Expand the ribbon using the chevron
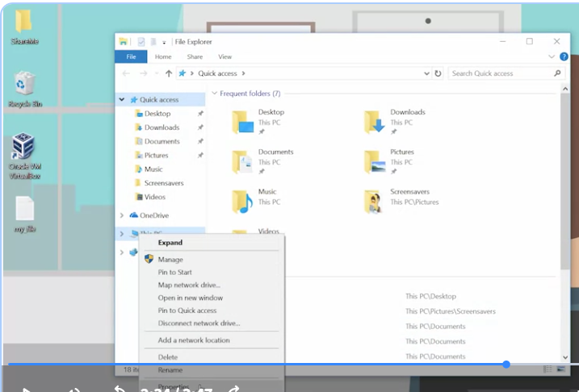Screen dimensions: 579x392 click(x=552, y=56)
